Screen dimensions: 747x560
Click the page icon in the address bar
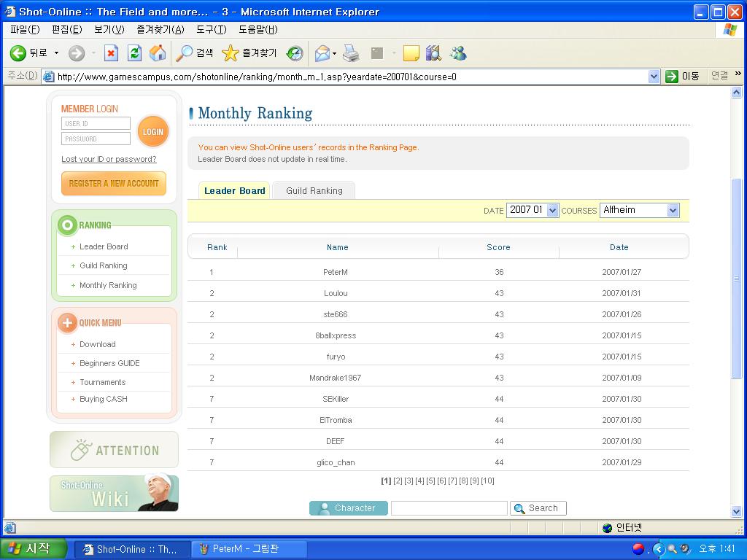tap(49, 76)
